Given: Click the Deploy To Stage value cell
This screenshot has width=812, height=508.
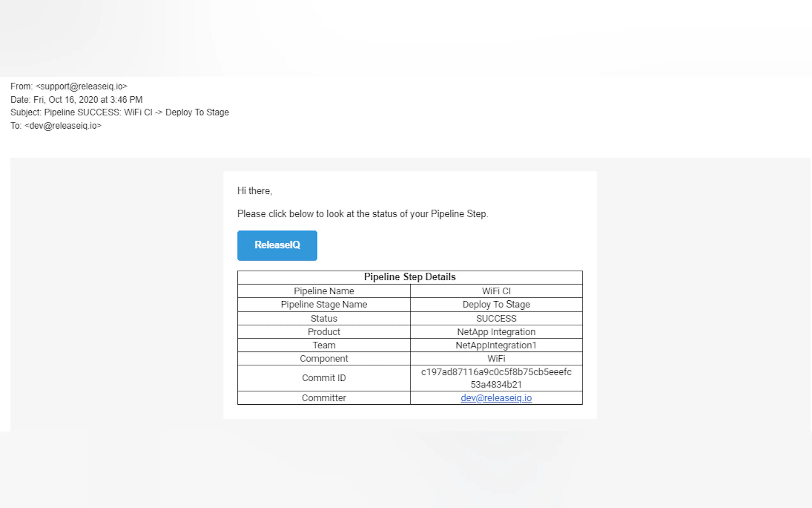Looking at the screenshot, I should (496, 305).
